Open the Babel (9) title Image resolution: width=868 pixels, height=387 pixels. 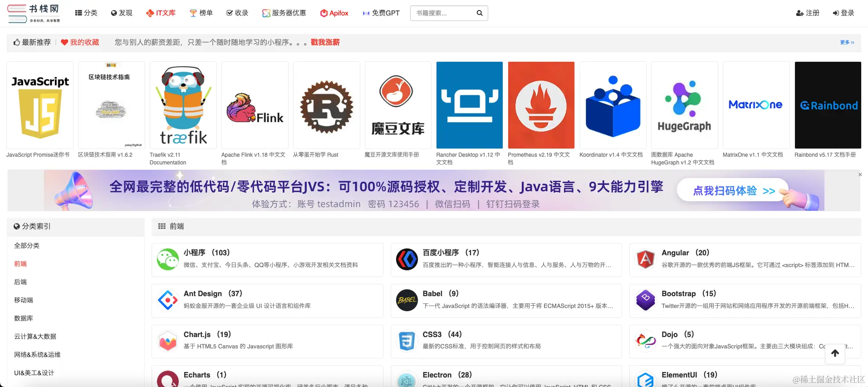tap(441, 293)
